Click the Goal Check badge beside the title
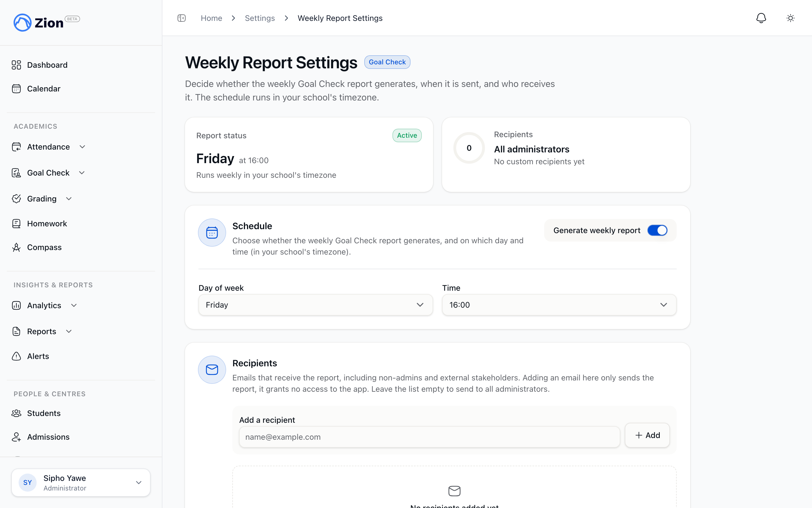The height and width of the screenshot is (508, 812). coord(387,62)
